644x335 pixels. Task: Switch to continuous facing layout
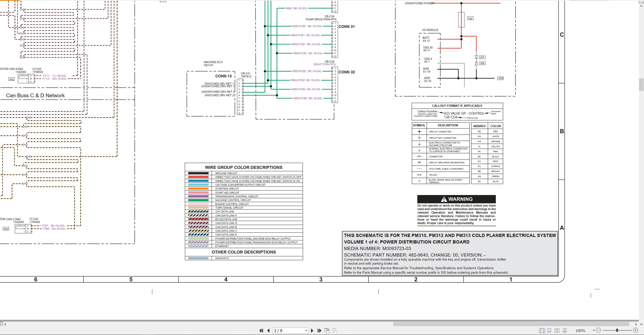tap(565, 331)
